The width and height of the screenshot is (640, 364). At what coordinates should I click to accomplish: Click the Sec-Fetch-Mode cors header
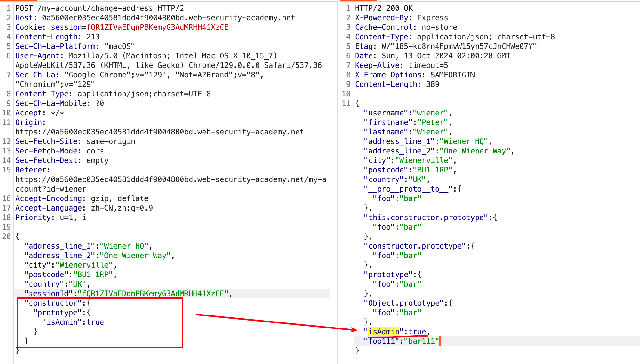(x=59, y=151)
